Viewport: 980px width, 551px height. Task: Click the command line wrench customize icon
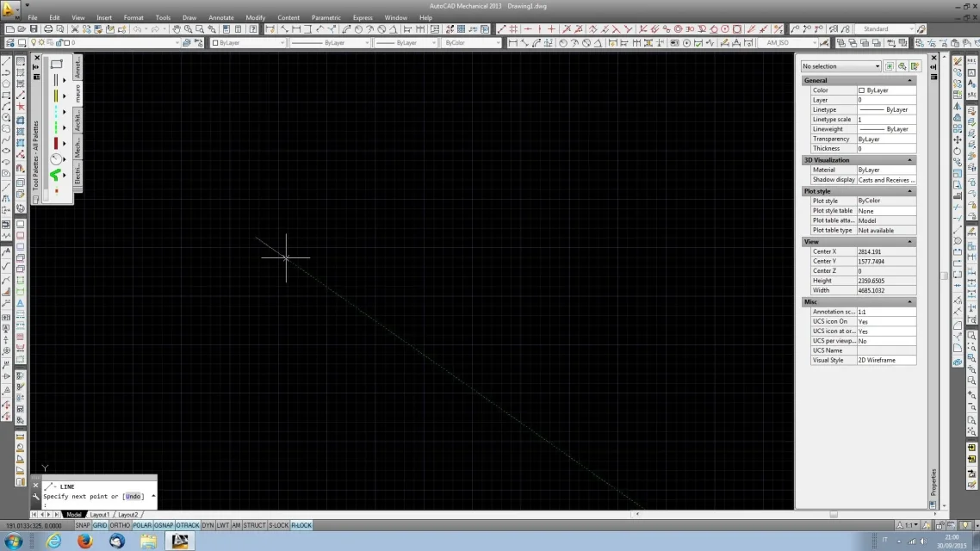click(36, 497)
